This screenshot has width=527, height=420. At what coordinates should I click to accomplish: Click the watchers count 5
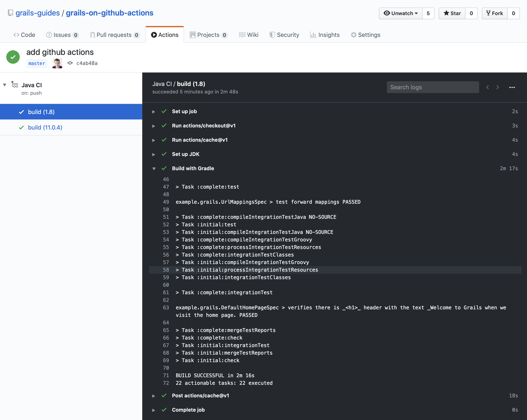(x=428, y=13)
